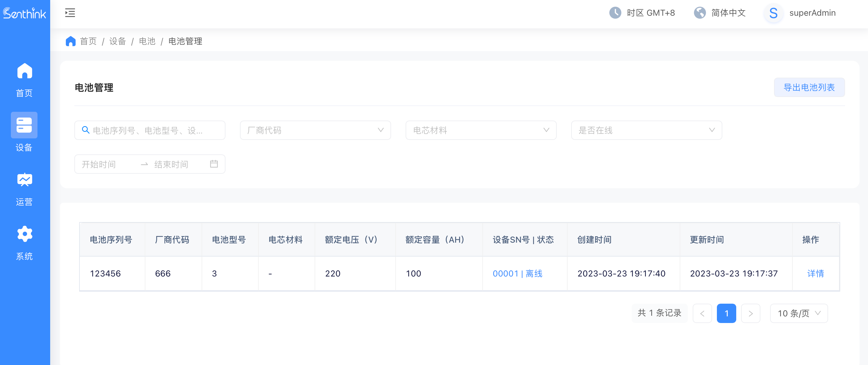Collapse sidebar with the menu fold icon
The image size is (868, 365).
(x=70, y=13)
